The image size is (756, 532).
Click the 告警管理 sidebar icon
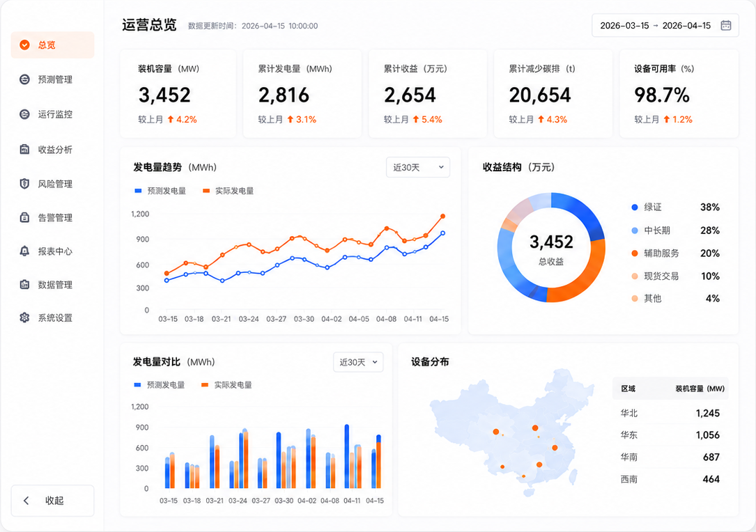coord(24,217)
